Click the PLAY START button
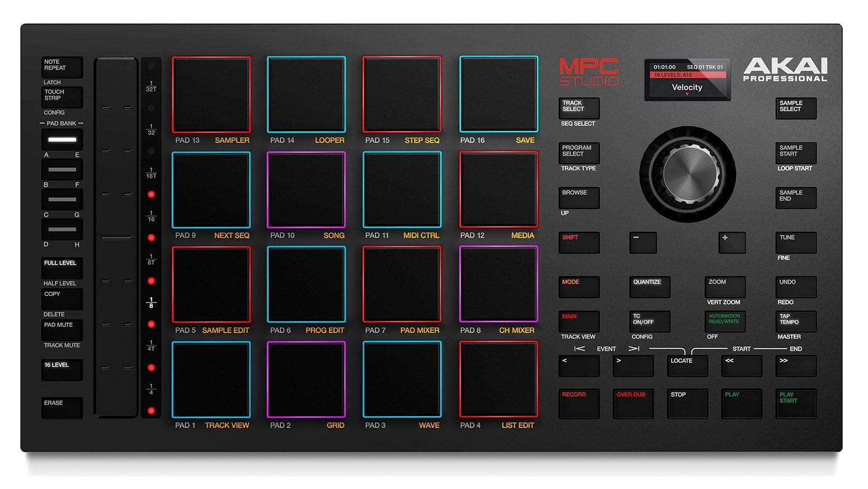This screenshot has width=868, height=489. (796, 404)
